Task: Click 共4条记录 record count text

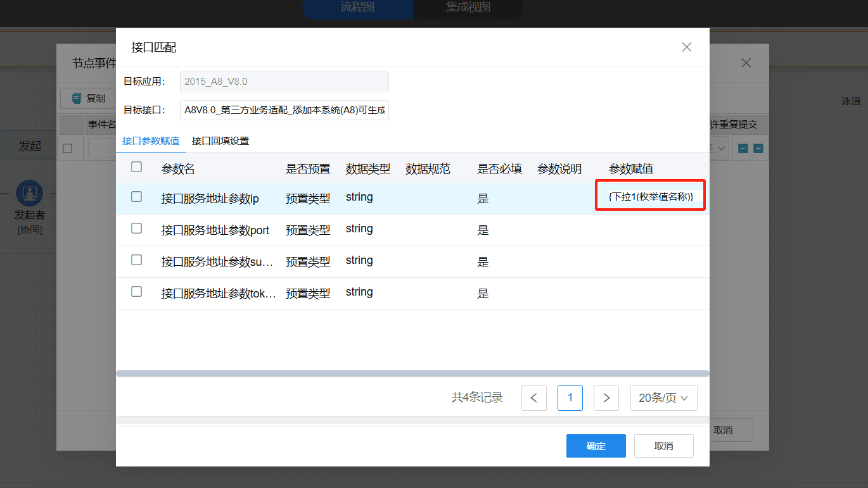Action: tap(477, 397)
